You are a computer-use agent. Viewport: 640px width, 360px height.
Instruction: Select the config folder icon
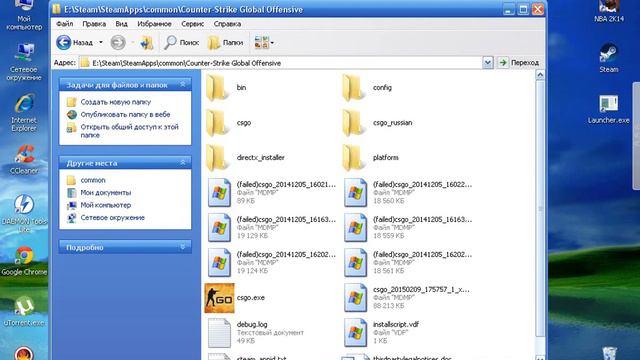click(354, 87)
